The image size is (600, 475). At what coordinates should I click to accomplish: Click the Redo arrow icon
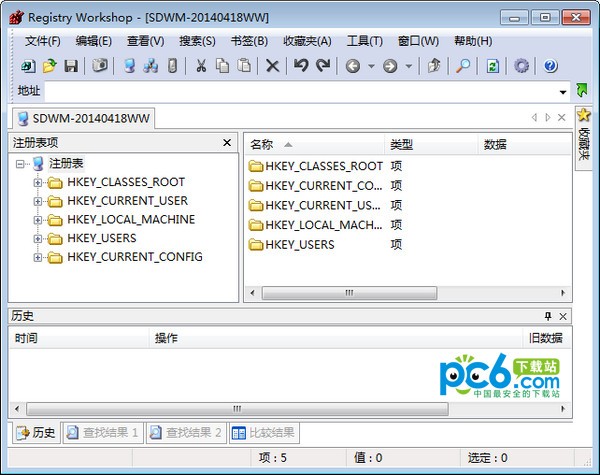(x=323, y=66)
